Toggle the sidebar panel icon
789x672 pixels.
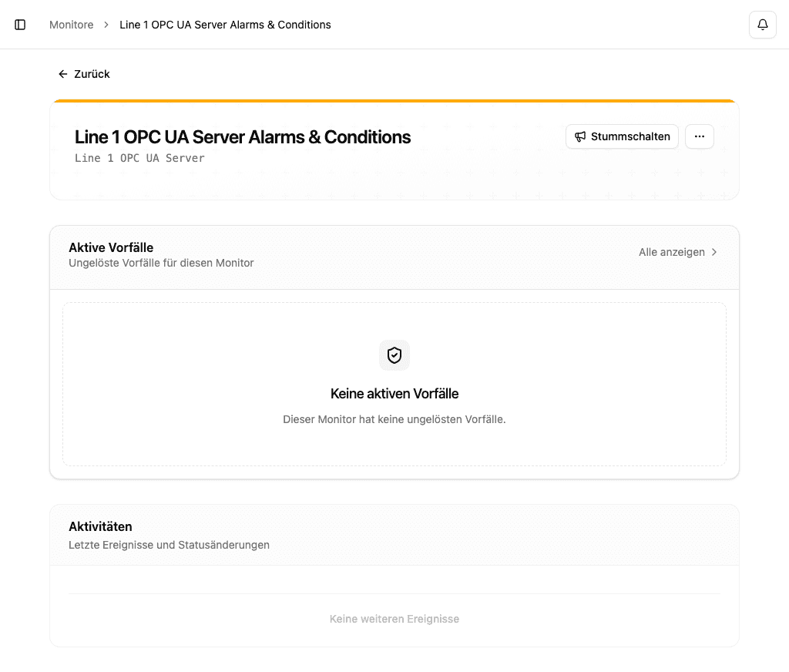pyautogui.click(x=20, y=25)
